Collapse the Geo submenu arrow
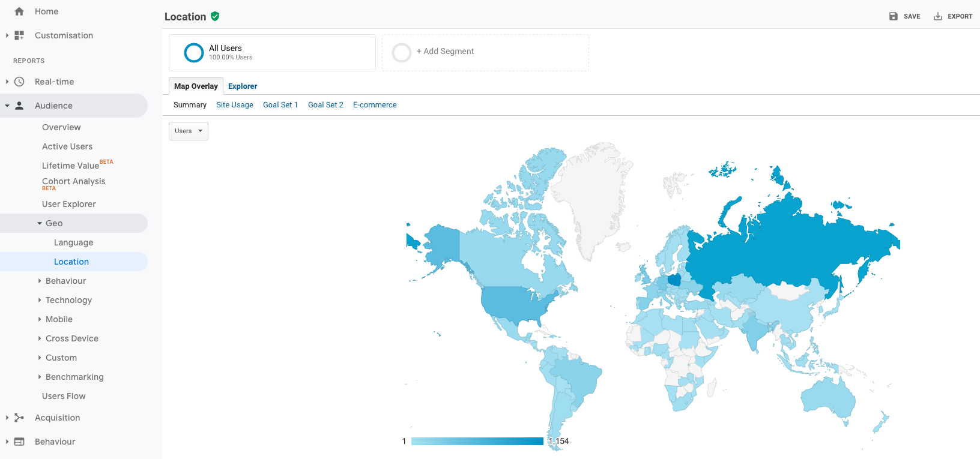The width and height of the screenshot is (980, 459). pyautogui.click(x=40, y=223)
